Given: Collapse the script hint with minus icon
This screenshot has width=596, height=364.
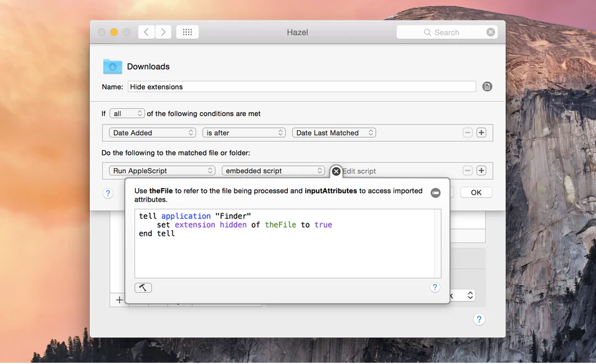Looking at the screenshot, I should 435,193.
